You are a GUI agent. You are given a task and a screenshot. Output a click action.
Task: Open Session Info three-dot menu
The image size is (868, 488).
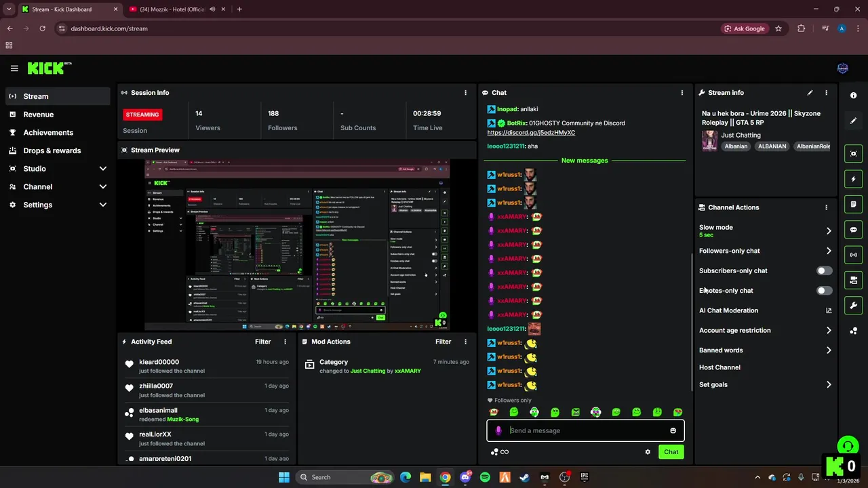(465, 93)
